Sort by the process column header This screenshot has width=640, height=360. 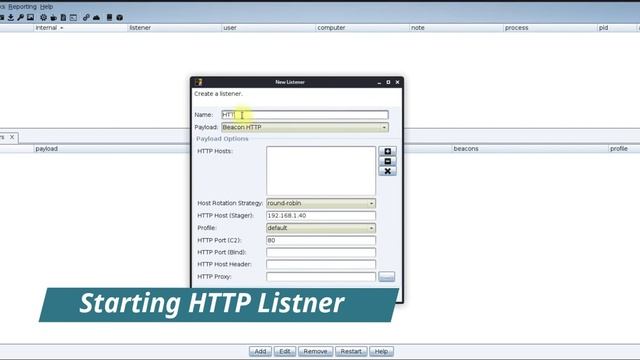[550, 28]
